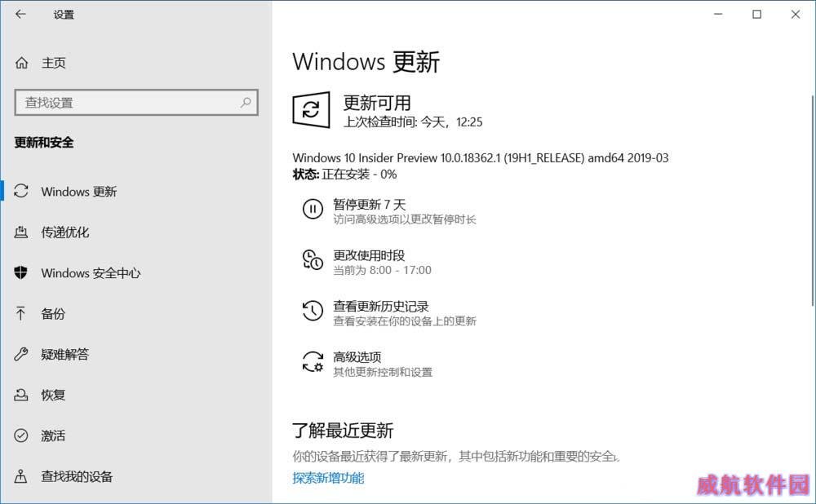Click the vertical scrollbar on the right
The height and width of the screenshot is (504, 816).
click(813, 201)
